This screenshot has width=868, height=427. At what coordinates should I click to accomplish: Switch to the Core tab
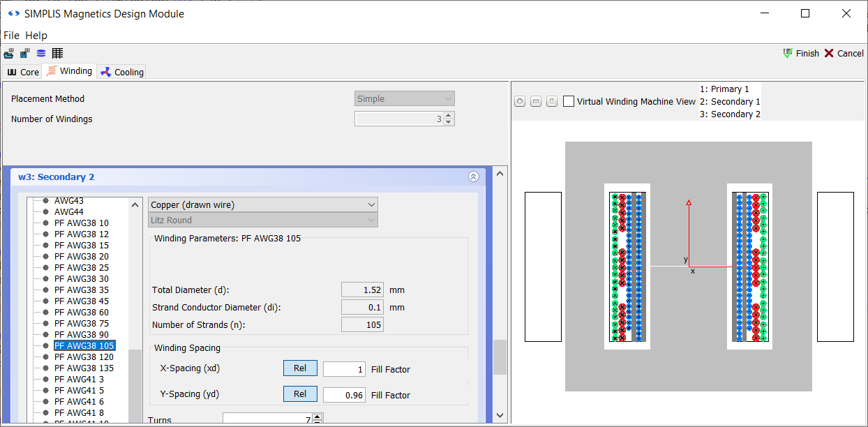[23, 72]
